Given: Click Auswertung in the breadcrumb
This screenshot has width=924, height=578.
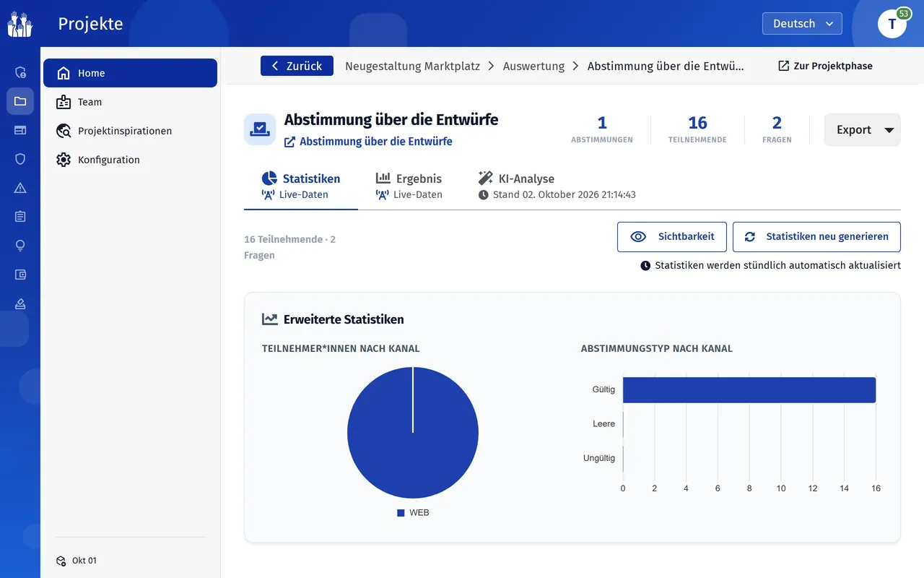Looking at the screenshot, I should [x=533, y=66].
